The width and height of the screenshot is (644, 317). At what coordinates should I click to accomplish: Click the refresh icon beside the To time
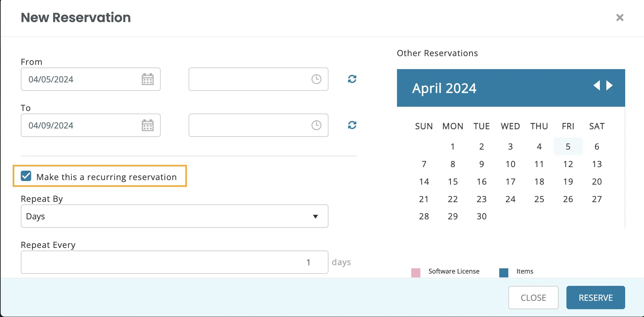[x=352, y=125]
